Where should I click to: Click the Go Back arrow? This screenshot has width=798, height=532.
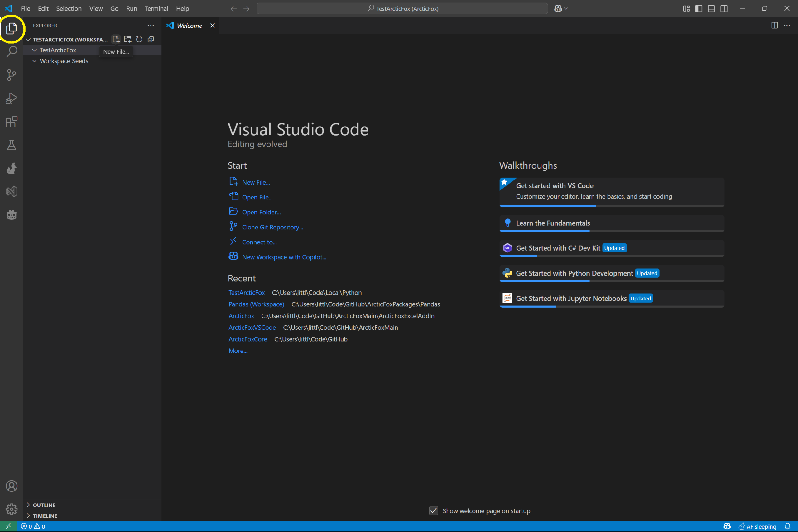click(233, 9)
